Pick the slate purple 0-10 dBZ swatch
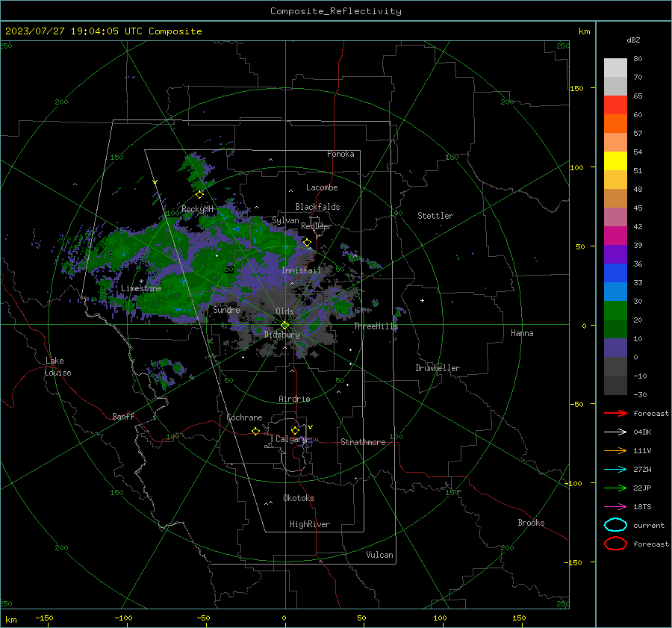This screenshot has height=628, width=672. (615, 347)
